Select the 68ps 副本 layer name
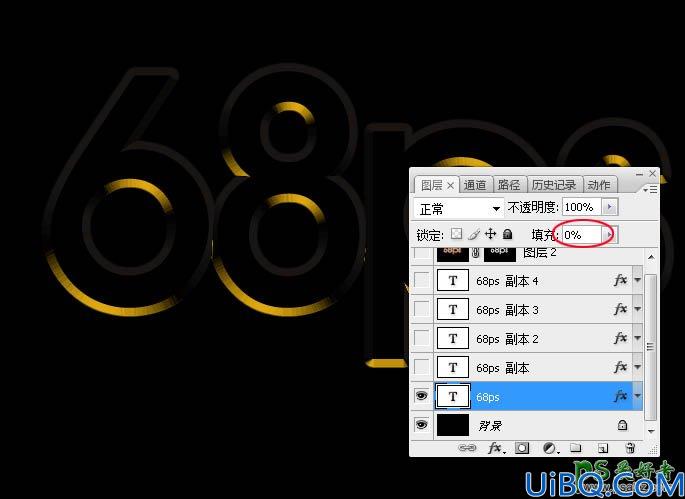 [502, 368]
